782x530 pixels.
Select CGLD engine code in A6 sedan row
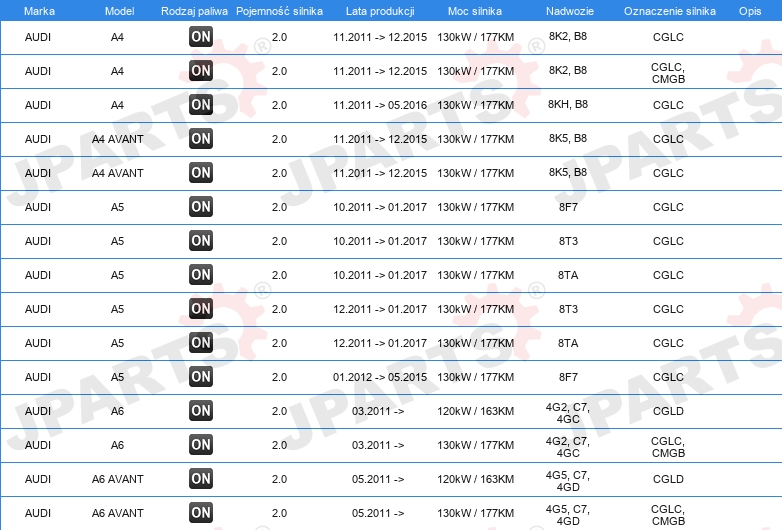tap(668, 411)
